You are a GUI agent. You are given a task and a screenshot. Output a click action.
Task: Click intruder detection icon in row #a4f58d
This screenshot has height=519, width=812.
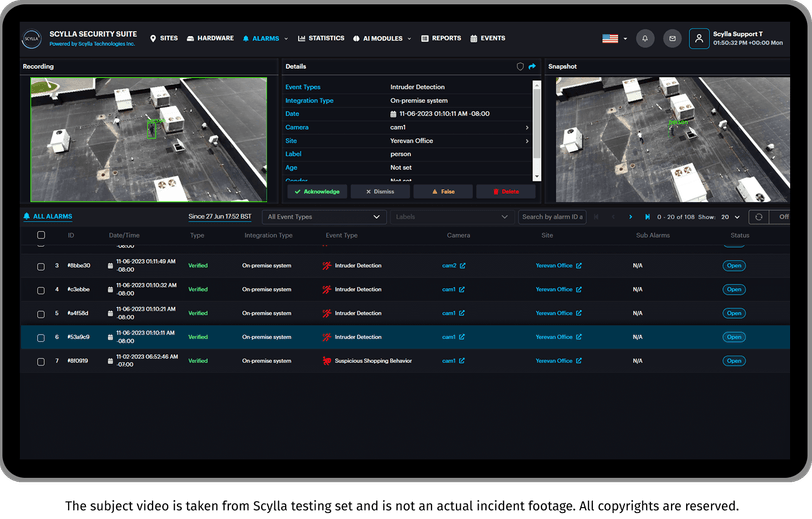point(327,313)
